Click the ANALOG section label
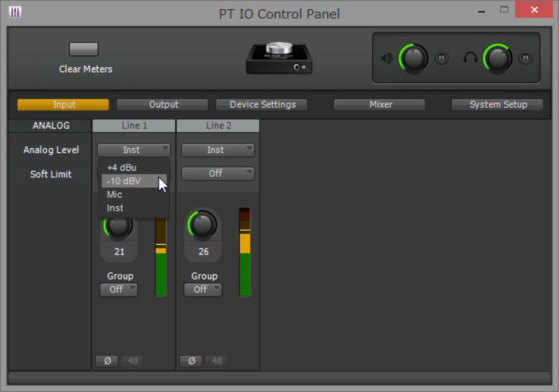Image resolution: width=559 pixels, height=392 pixels. coord(51,125)
